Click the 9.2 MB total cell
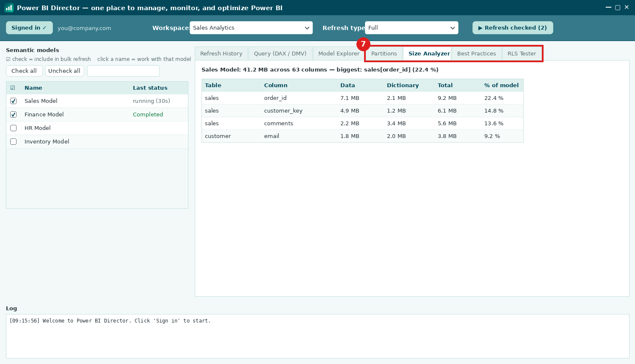 point(447,98)
